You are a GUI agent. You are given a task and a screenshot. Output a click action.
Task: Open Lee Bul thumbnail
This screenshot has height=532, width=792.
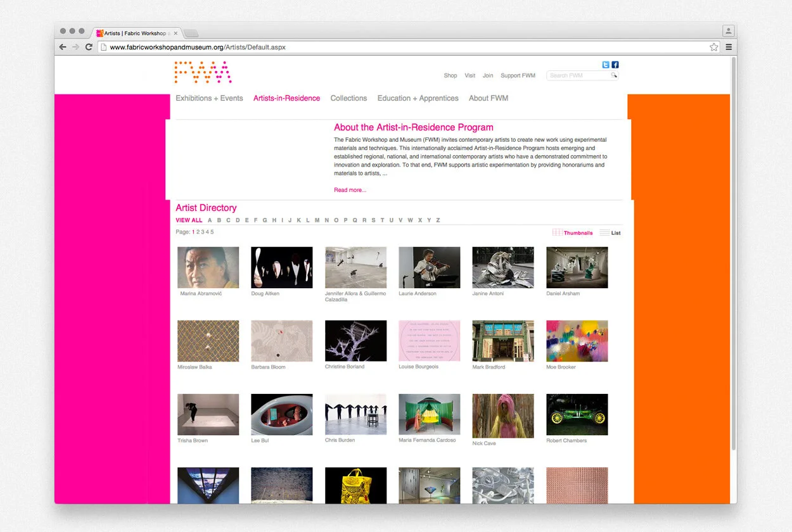(282, 414)
